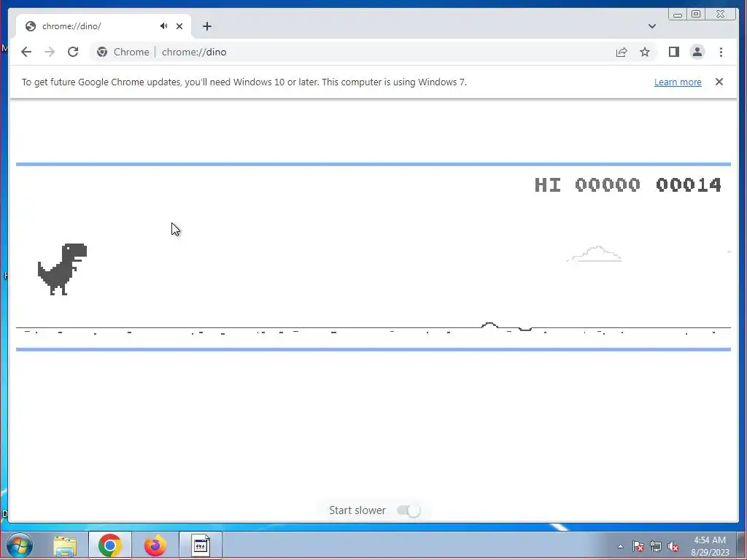Close the chrome://dino tab

(x=179, y=26)
